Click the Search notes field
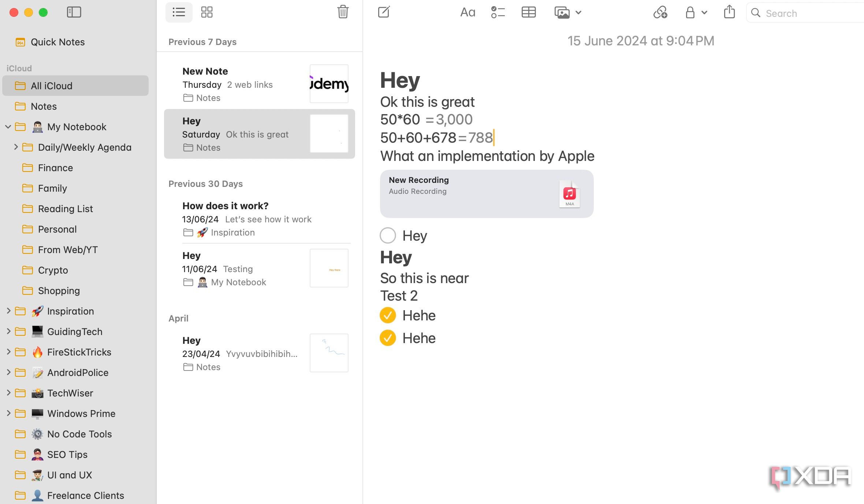864x504 pixels. pos(805,13)
